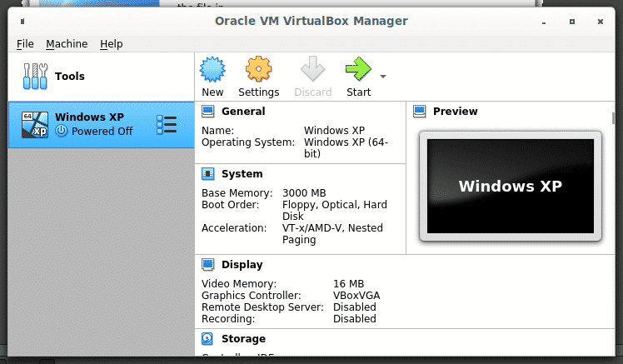Viewport: 623px width, 364px height.
Task: Click the General section icon
Action: (x=208, y=112)
